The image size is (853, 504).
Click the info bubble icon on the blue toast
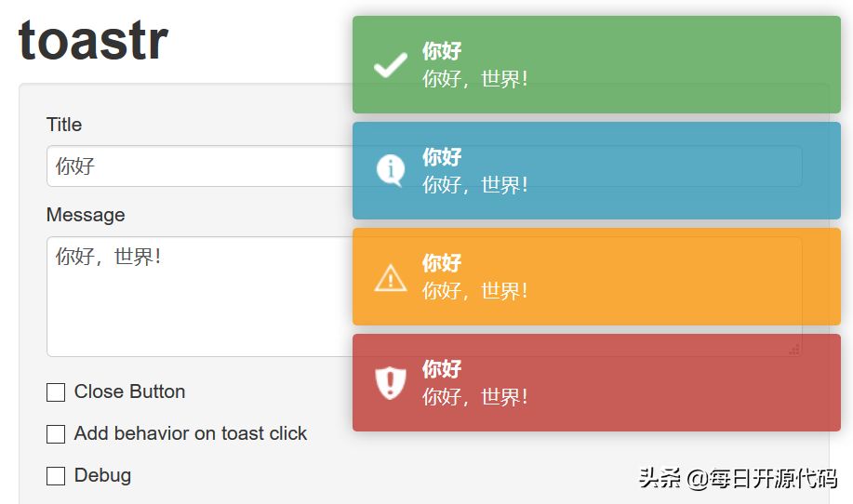tap(391, 170)
